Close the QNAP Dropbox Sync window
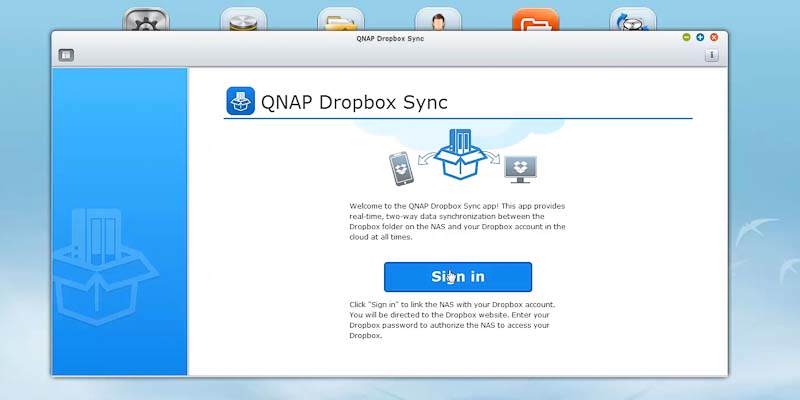 point(714,37)
